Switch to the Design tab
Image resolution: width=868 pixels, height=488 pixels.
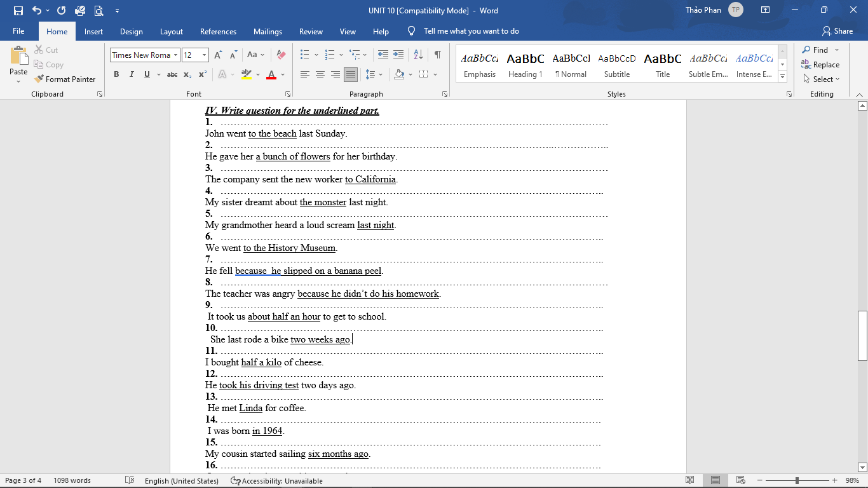[x=132, y=31]
